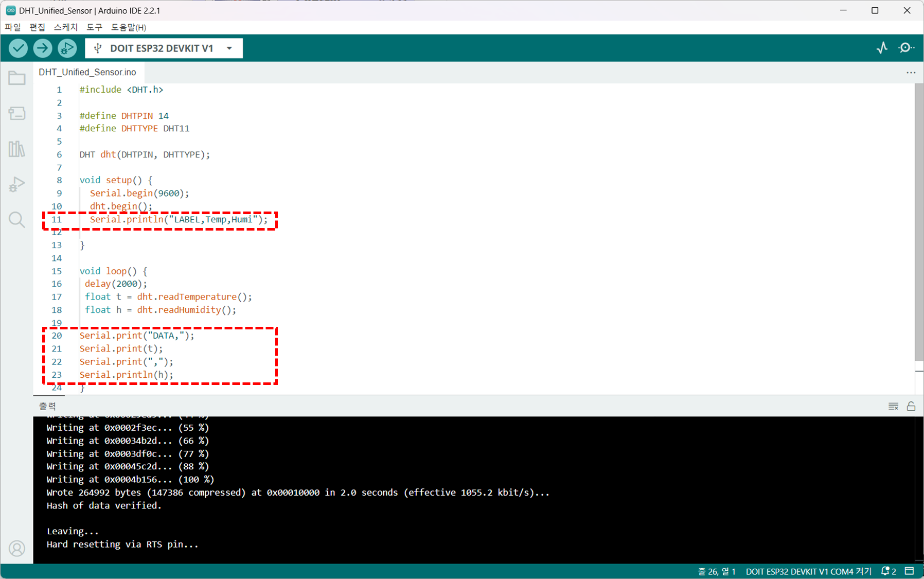
Task: Click the output panel vertical scrollbar
Action: tap(919, 489)
